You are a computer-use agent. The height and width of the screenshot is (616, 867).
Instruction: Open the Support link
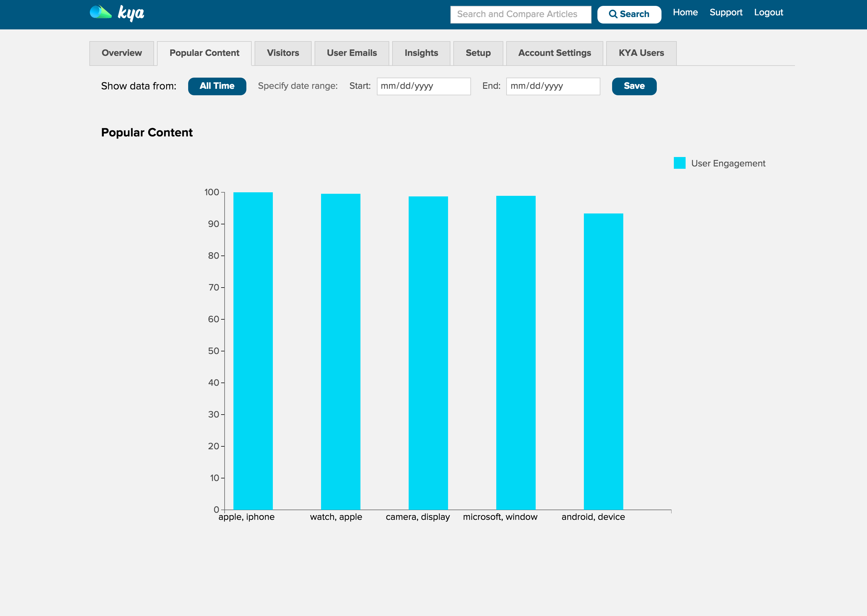(x=726, y=13)
